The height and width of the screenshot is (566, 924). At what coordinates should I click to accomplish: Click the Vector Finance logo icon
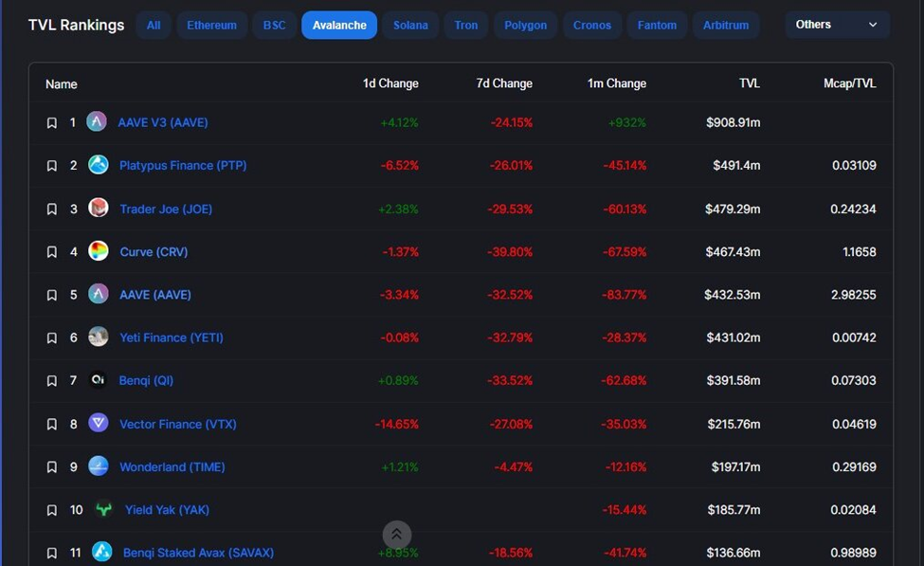pyautogui.click(x=99, y=424)
